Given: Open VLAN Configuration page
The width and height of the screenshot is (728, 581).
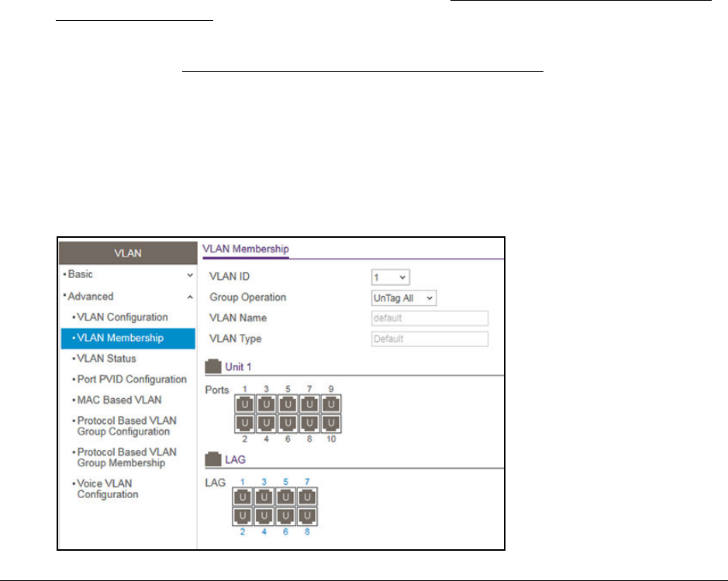Looking at the screenshot, I should 122,318.
